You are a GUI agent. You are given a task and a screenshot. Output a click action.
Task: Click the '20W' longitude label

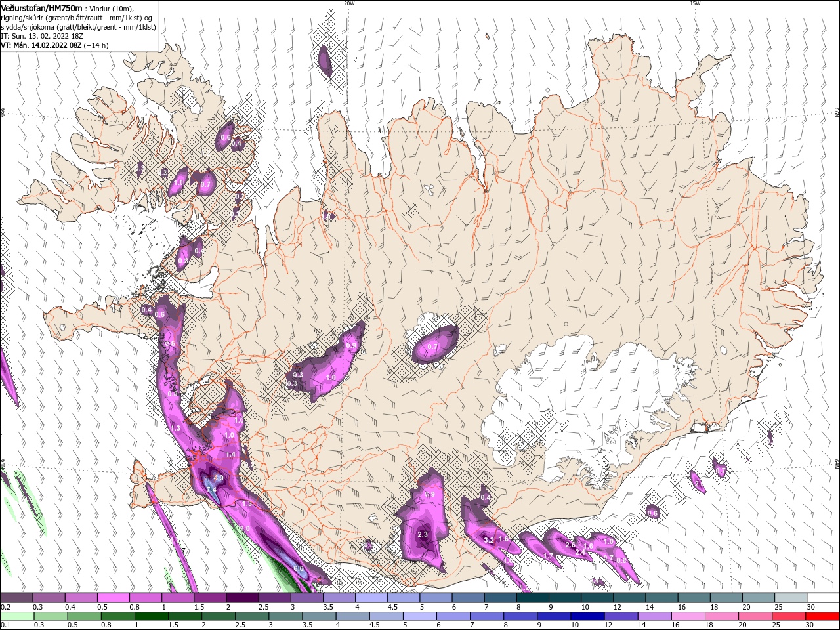pyautogui.click(x=349, y=3)
